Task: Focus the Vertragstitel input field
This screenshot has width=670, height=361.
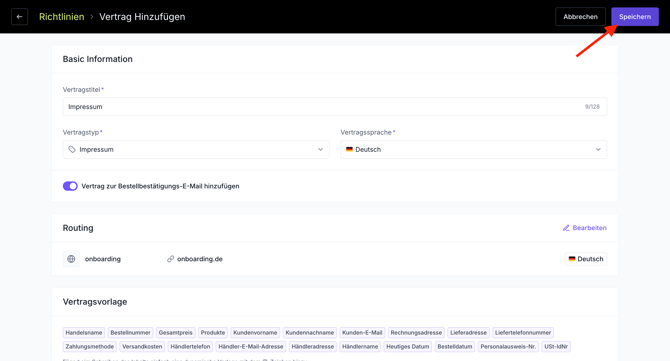Action: coord(335,107)
